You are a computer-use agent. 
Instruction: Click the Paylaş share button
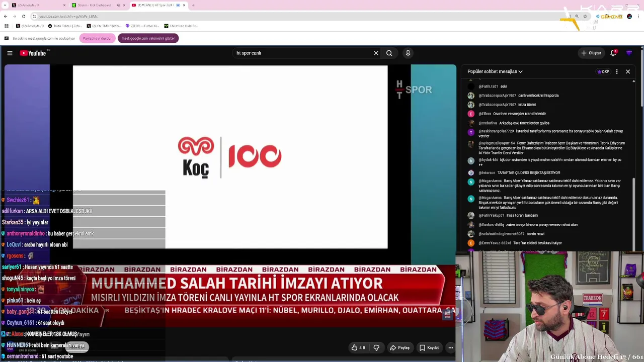(400, 347)
